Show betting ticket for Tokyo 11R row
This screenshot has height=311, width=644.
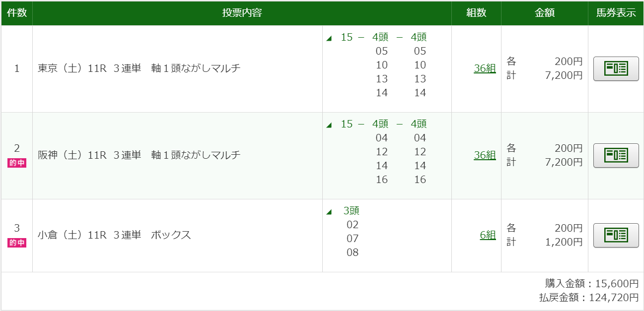click(616, 68)
